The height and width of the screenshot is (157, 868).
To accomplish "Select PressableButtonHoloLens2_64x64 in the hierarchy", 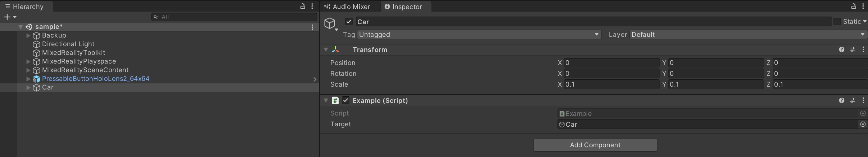I will [95, 79].
